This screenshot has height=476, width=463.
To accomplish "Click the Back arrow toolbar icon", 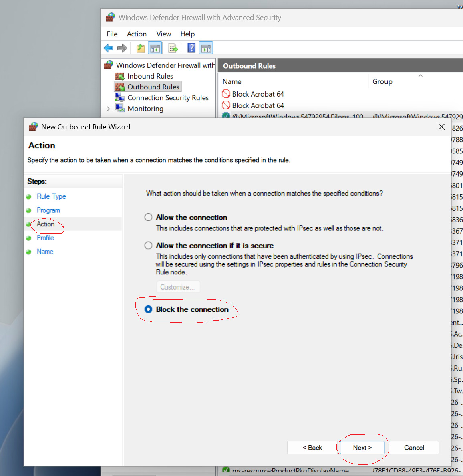I will pyautogui.click(x=108, y=48).
